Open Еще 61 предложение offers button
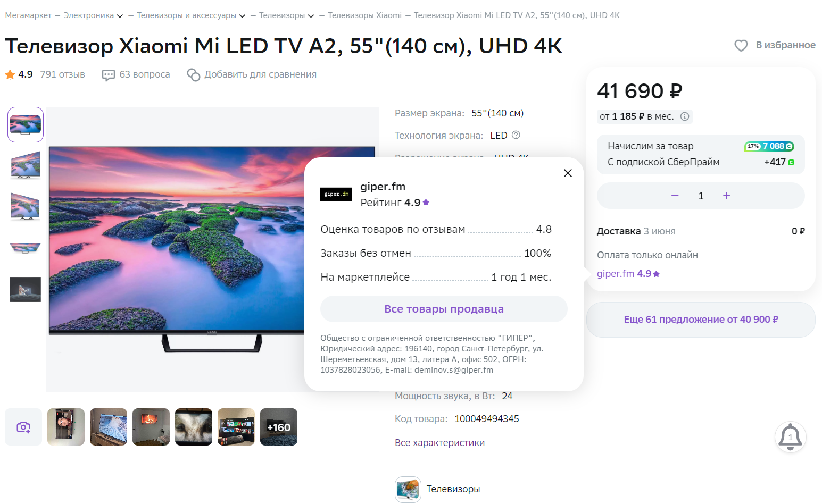This screenshot has height=504, width=822. [701, 320]
